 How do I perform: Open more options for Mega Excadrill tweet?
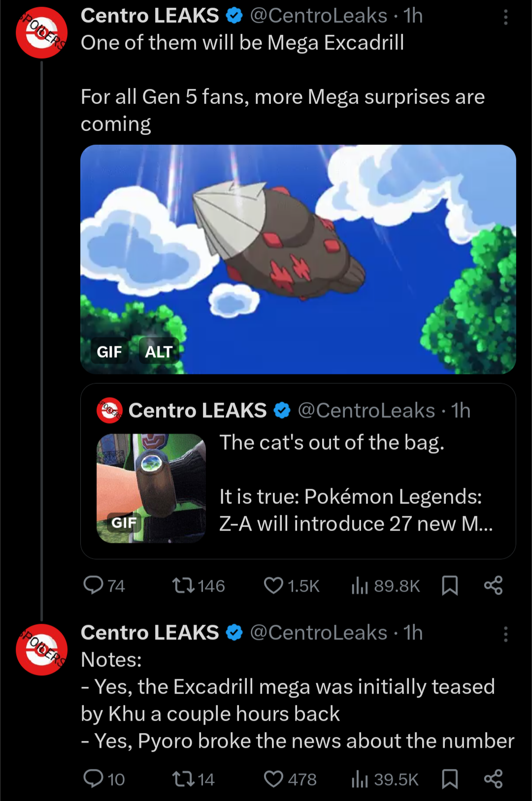click(x=505, y=18)
